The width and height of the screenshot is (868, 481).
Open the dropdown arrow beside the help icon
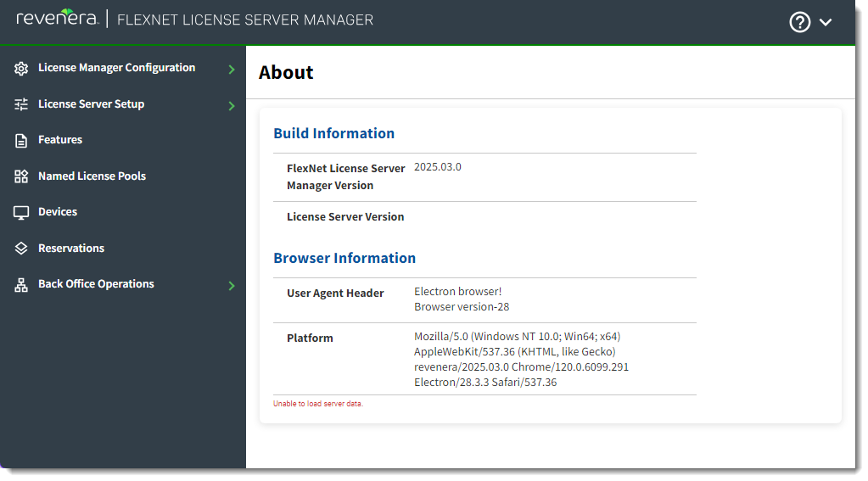[x=825, y=23]
